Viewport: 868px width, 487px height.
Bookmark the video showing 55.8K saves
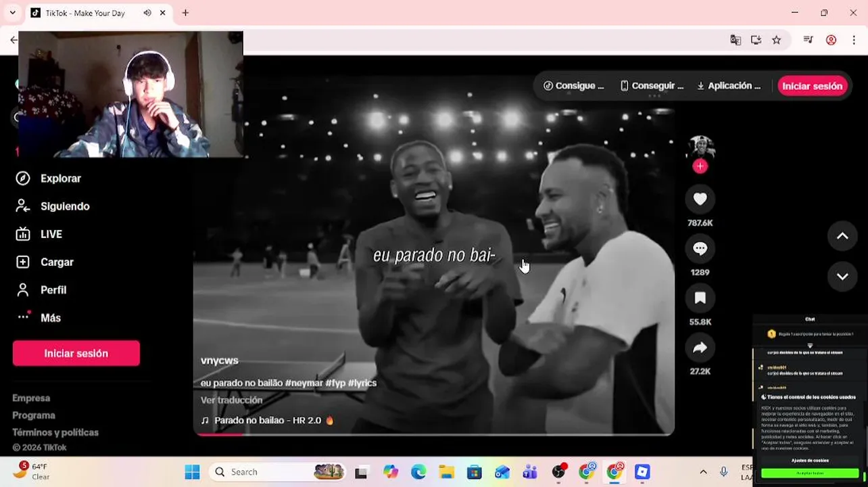point(700,298)
